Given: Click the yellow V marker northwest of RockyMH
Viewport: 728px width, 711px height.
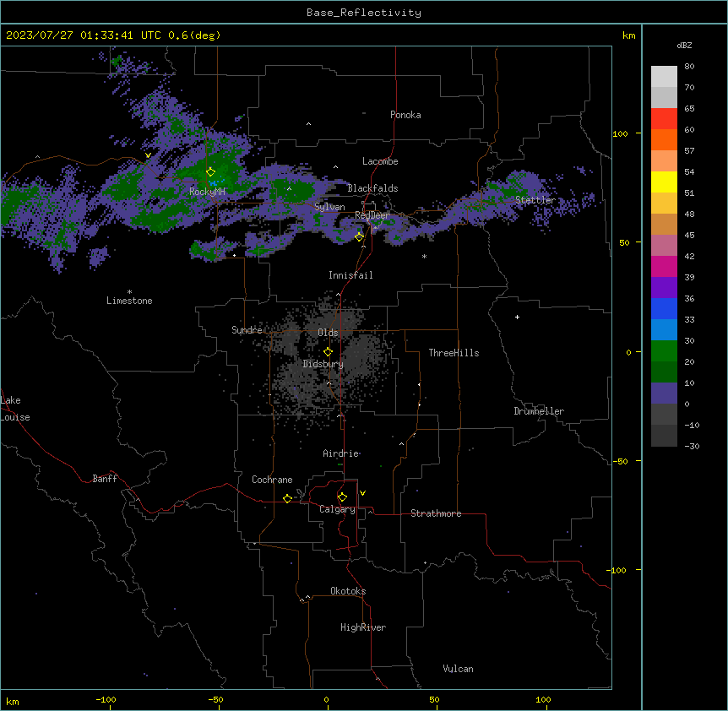Looking at the screenshot, I should point(148,155).
